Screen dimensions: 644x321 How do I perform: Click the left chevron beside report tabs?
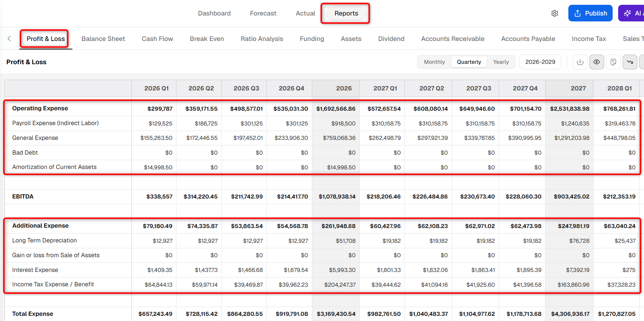[9, 38]
